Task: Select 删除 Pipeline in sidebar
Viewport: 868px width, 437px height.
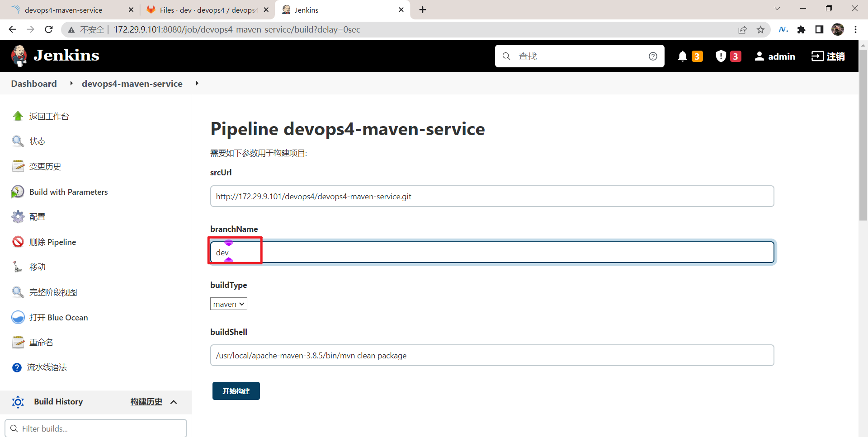Action: [x=53, y=242]
